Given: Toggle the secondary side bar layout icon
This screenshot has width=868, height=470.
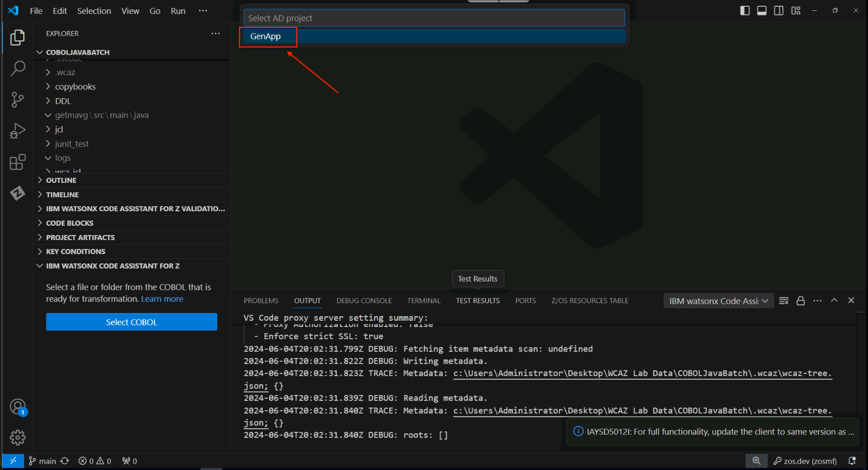Looking at the screenshot, I should 779,10.
